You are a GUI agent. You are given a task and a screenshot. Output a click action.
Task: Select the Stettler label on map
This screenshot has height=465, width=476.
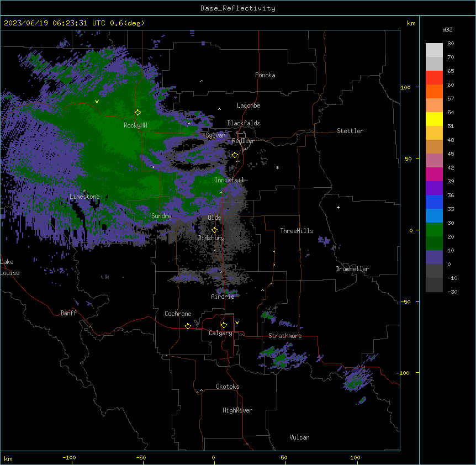[x=350, y=131]
